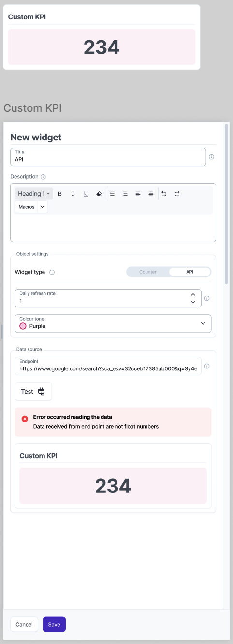The height and width of the screenshot is (644, 233).
Task: Toggle underline formatting in description toolbar
Action: pyautogui.click(x=86, y=194)
